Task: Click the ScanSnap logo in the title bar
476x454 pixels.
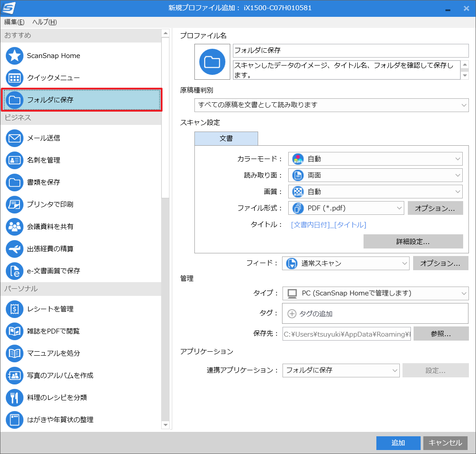Action: point(8,8)
